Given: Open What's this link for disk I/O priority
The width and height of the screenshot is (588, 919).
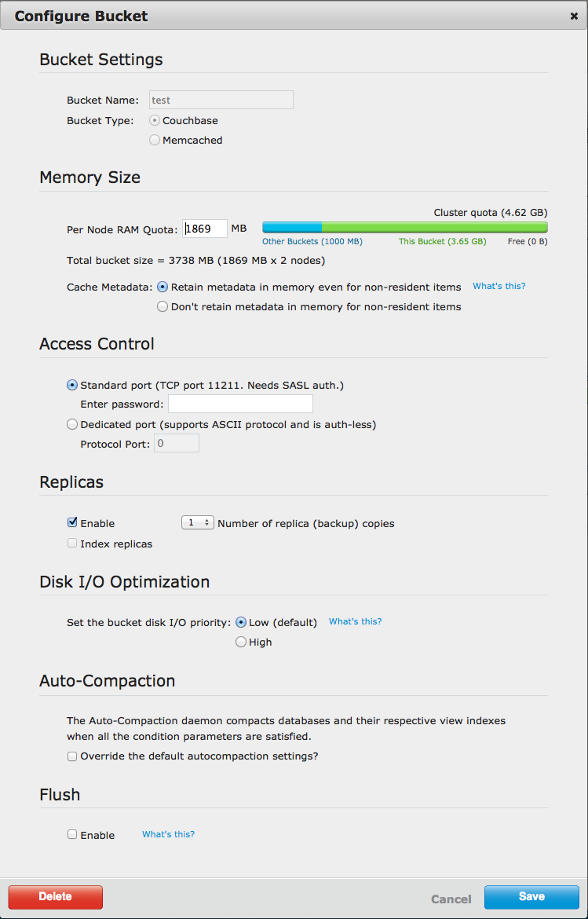Looking at the screenshot, I should coord(355,621).
